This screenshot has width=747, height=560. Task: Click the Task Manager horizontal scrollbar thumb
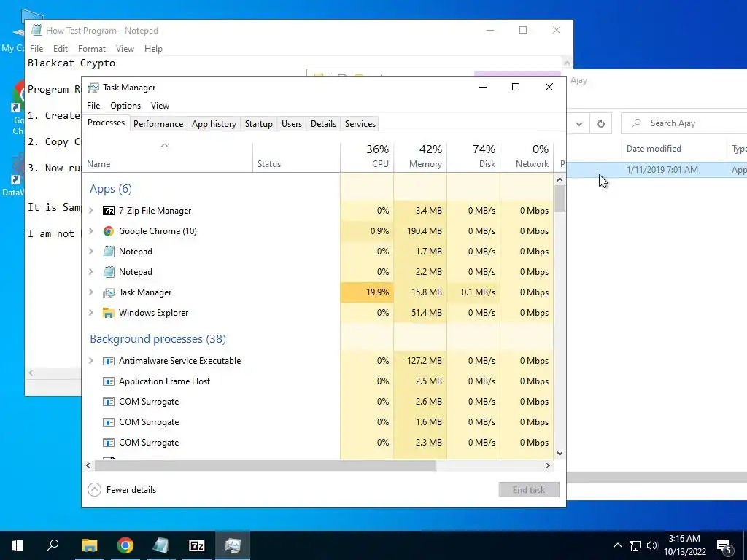click(x=264, y=465)
